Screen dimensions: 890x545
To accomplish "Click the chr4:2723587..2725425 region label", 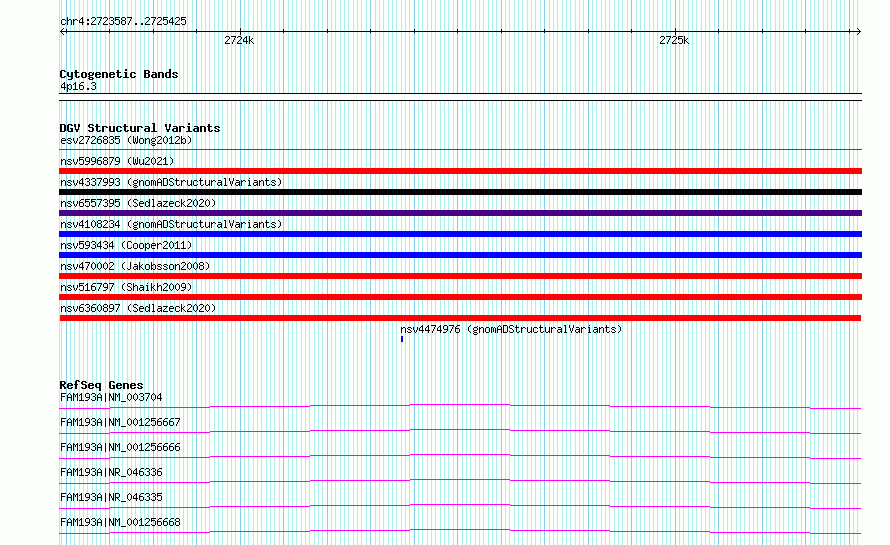I will pyautogui.click(x=123, y=21).
